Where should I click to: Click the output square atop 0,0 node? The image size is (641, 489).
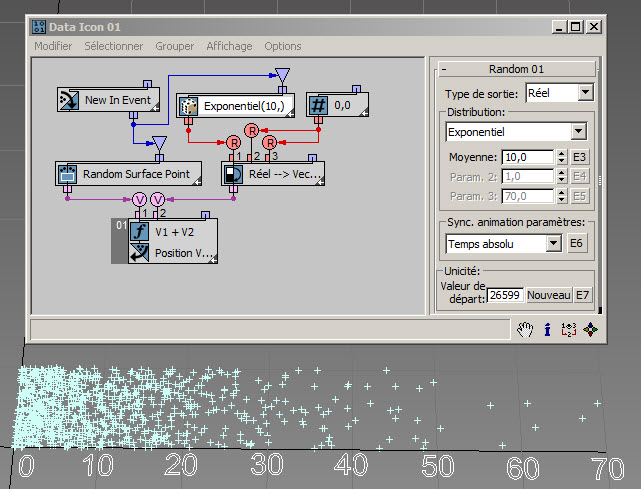(356, 89)
